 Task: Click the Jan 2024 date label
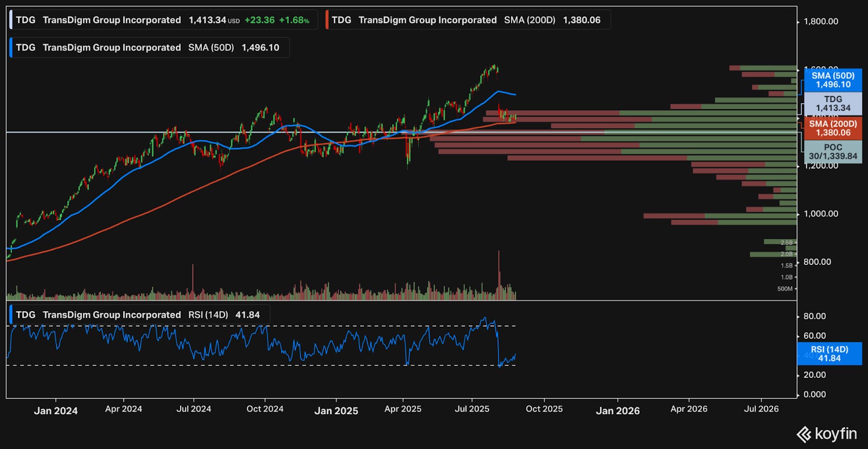56,411
